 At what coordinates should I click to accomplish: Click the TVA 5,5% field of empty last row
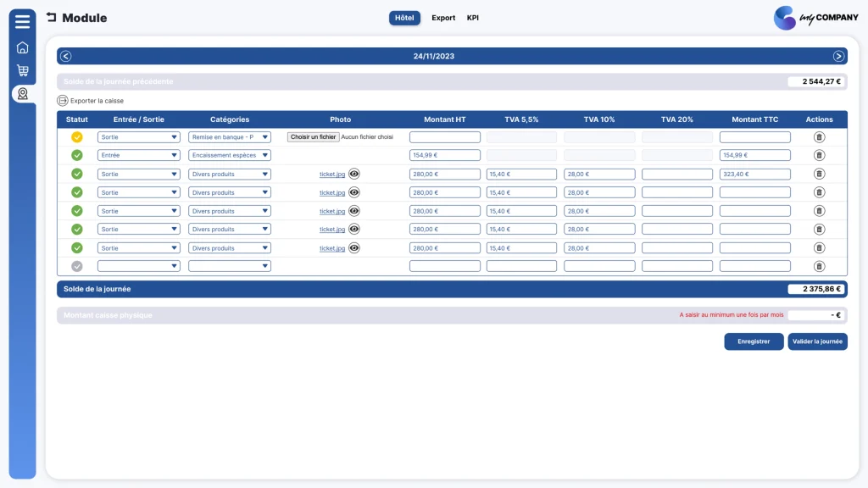[521, 266]
